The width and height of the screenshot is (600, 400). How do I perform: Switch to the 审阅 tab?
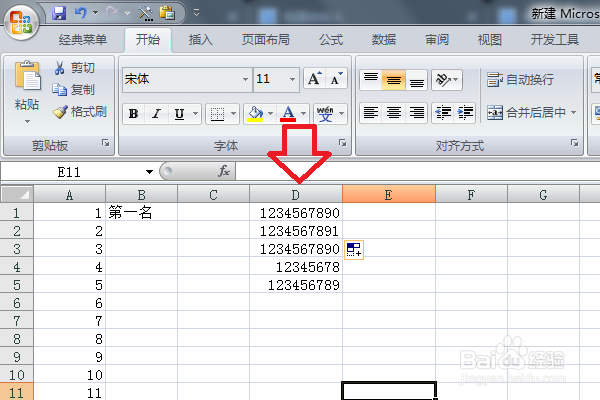click(437, 39)
